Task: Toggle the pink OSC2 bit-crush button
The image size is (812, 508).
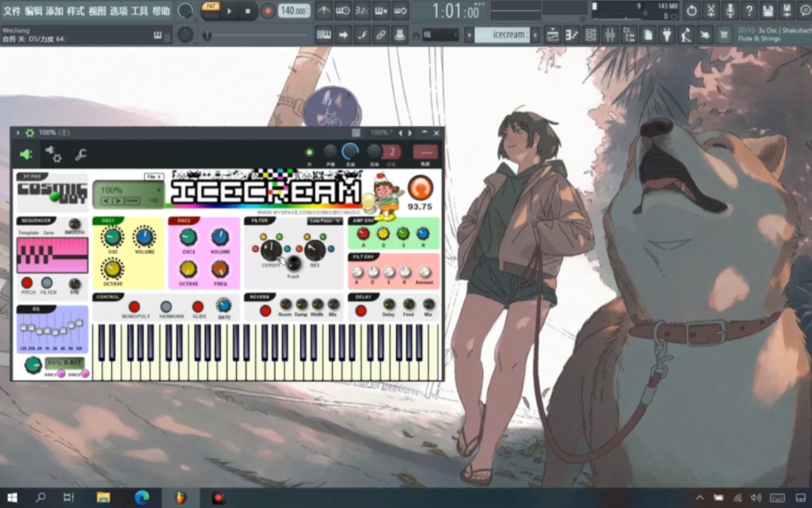Action: click(85, 374)
